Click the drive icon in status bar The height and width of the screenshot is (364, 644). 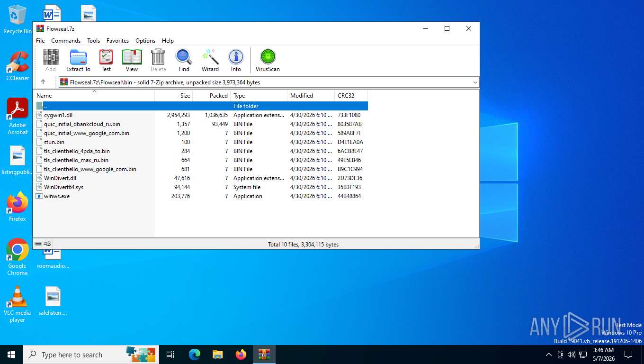[38, 244]
